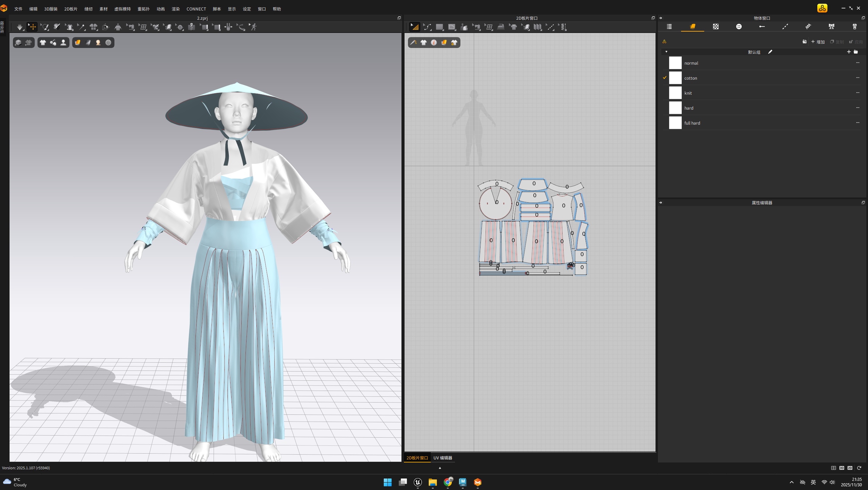868x490 pixels.
Task: Select Edit Pattern tool in 2D toolbar
Action: (x=415, y=27)
